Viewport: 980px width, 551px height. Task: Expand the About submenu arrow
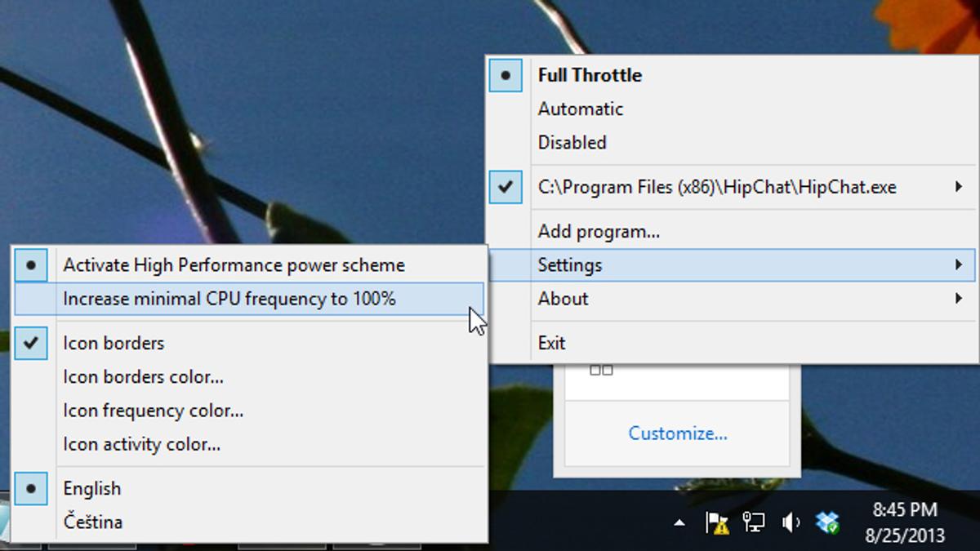(958, 299)
